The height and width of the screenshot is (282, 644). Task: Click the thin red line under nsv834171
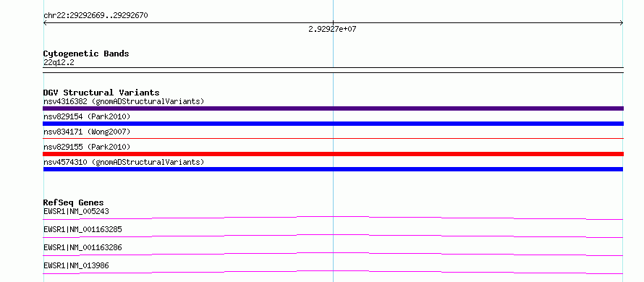point(333,139)
